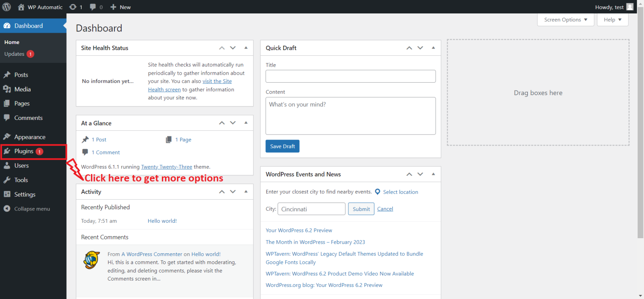Click into the Quick Draft Title field
The image size is (644, 299).
click(x=351, y=76)
